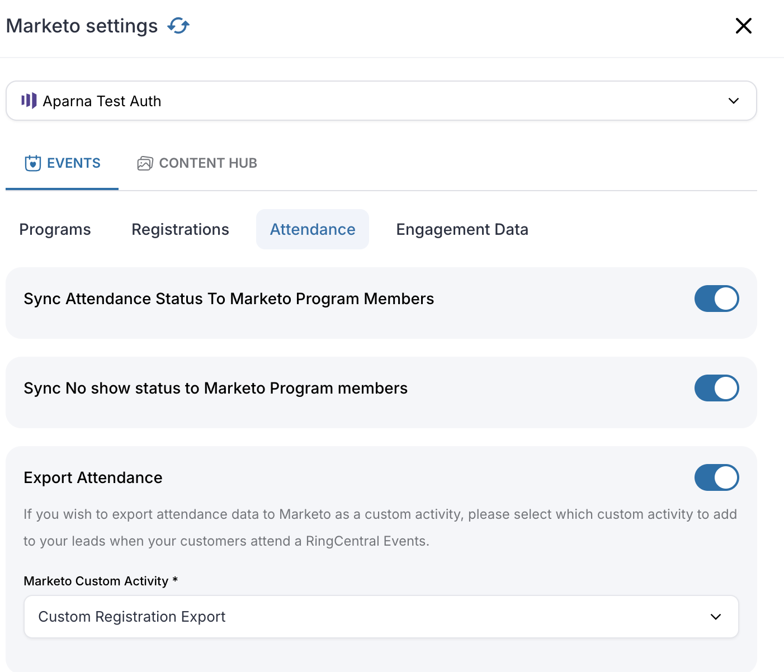Click the Export Attendance heading
This screenshot has width=784, height=672.
pos(93,477)
